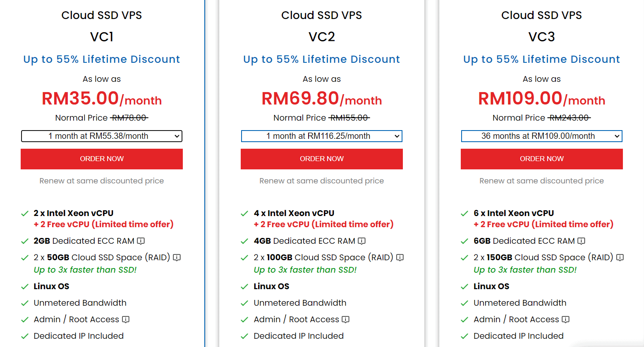Screen dimensions: 644x347
Task: Open VC3's 36 months billing dropdown
Action: coord(541,136)
